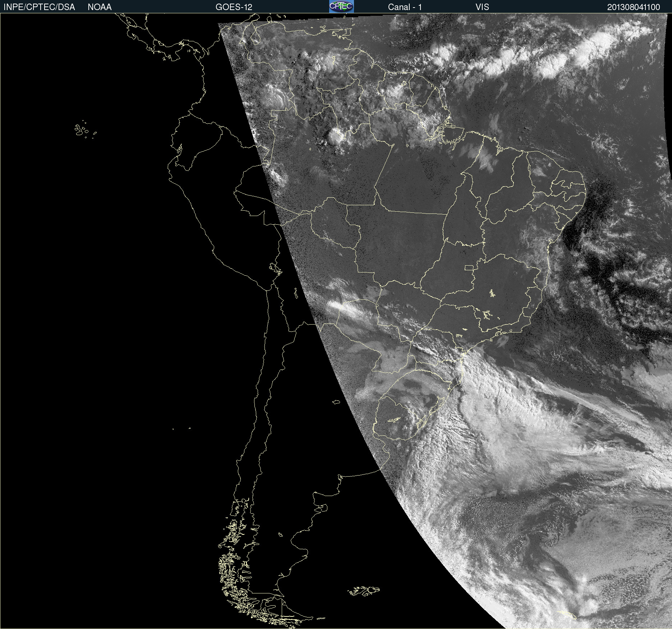Select the Canal - 1 label
This screenshot has width=672, height=629.
(x=405, y=7)
